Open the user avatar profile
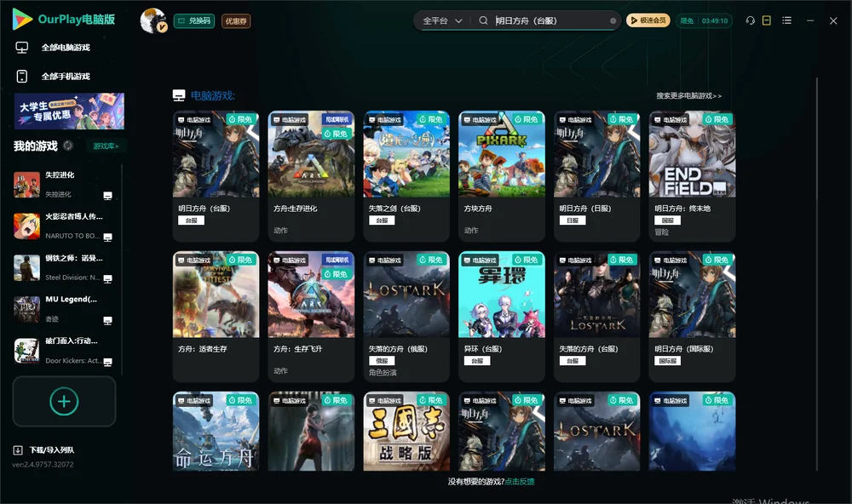Viewport: 852px width, 504px height. click(x=153, y=20)
